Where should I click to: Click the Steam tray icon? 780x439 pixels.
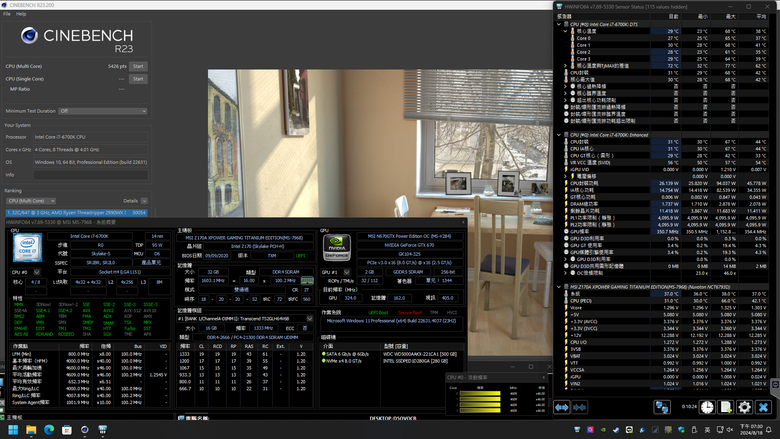616,430
